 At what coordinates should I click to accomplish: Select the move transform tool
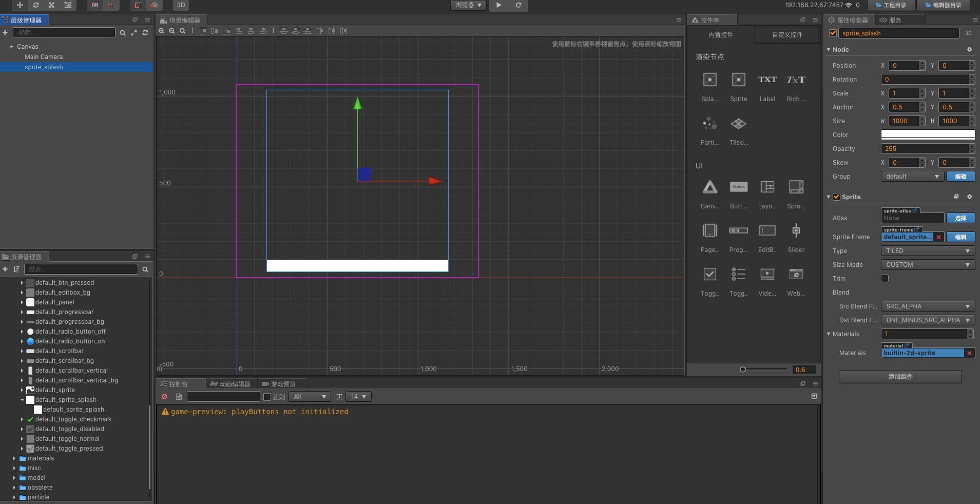(x=20, y=5)
